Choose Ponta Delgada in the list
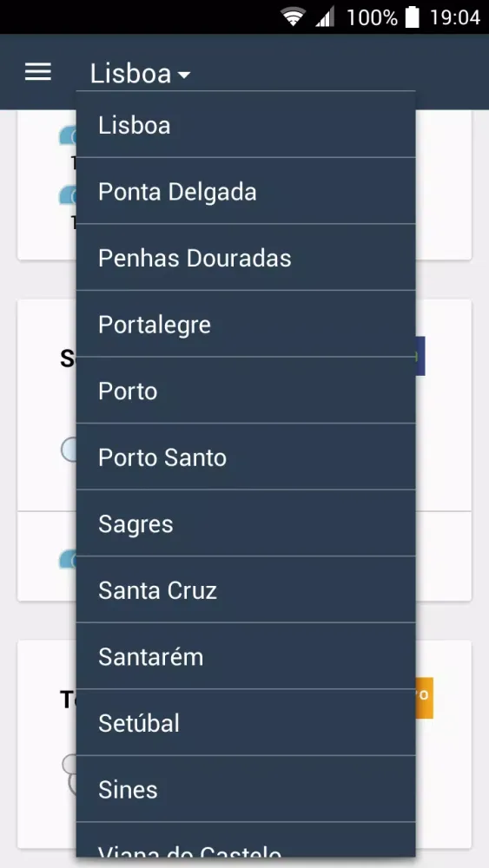Viewport: 489px width, 868px height. [246, 191]
